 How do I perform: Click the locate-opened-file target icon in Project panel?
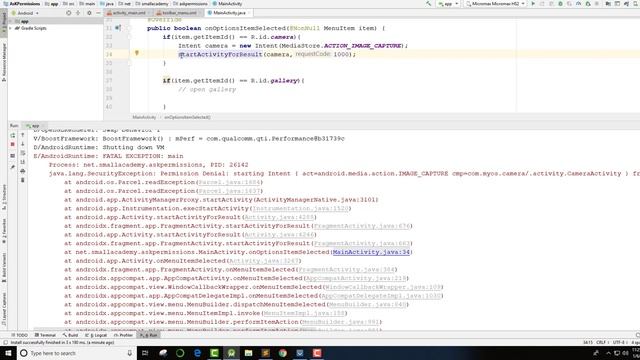[69, 13]
